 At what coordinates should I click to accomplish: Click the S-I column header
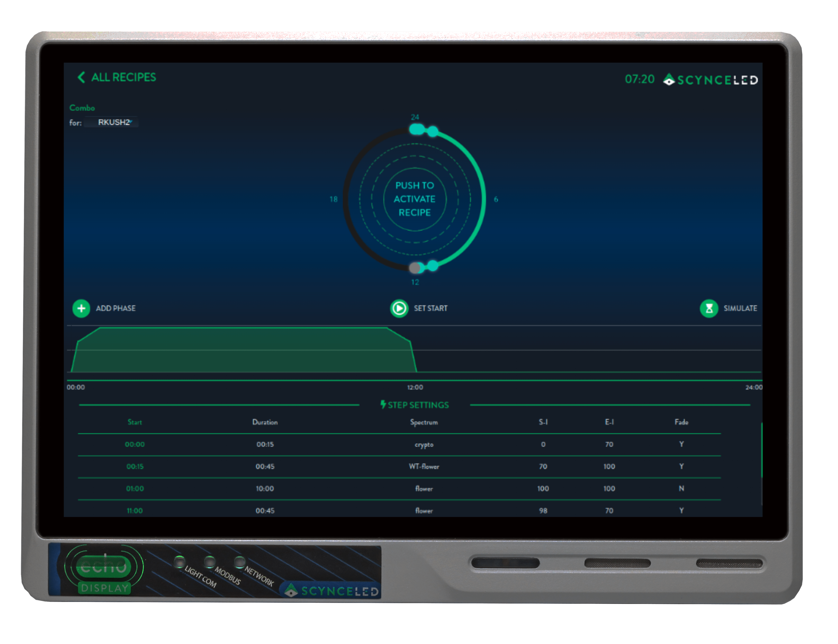pos(543,422)
